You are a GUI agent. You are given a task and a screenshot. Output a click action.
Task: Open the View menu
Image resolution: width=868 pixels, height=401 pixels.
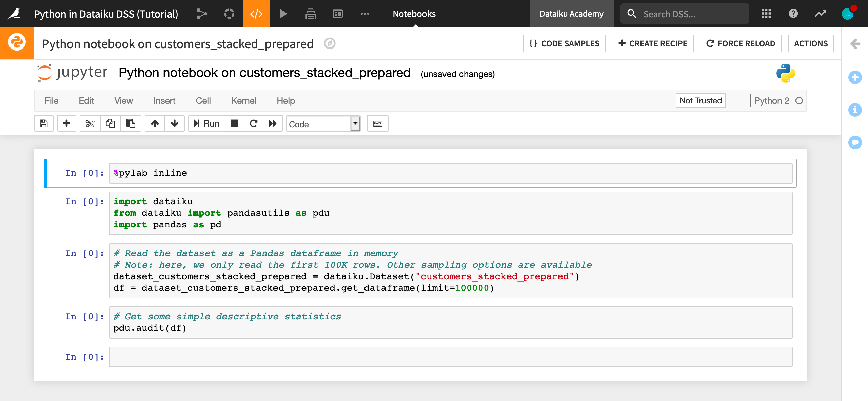[x=123, y=101]
